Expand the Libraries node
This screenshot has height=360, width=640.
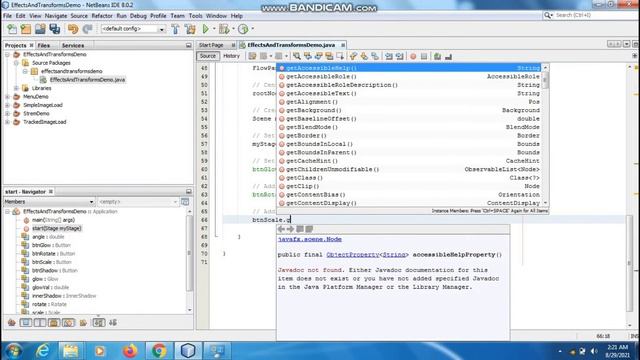pos(16,88)
